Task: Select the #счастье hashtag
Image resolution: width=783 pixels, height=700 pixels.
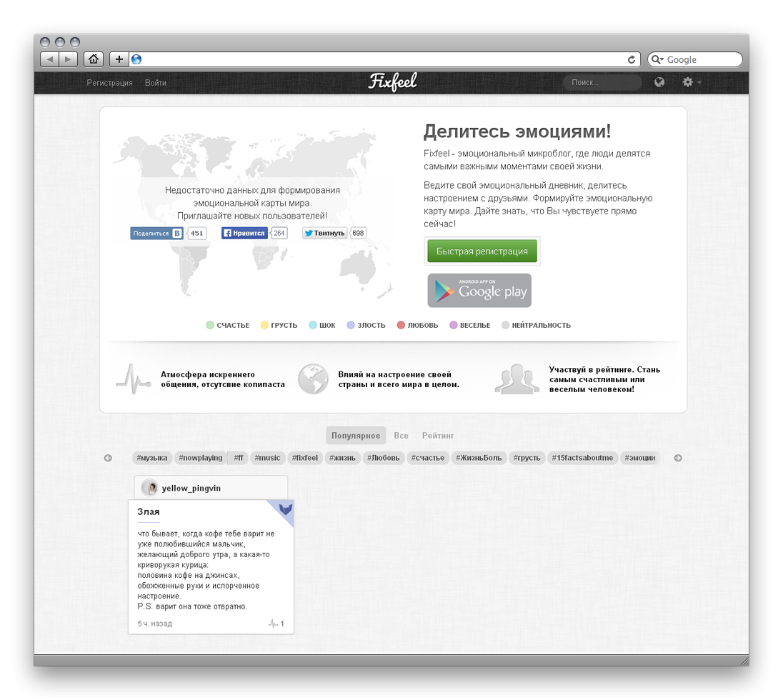Action: pos(428,458)
